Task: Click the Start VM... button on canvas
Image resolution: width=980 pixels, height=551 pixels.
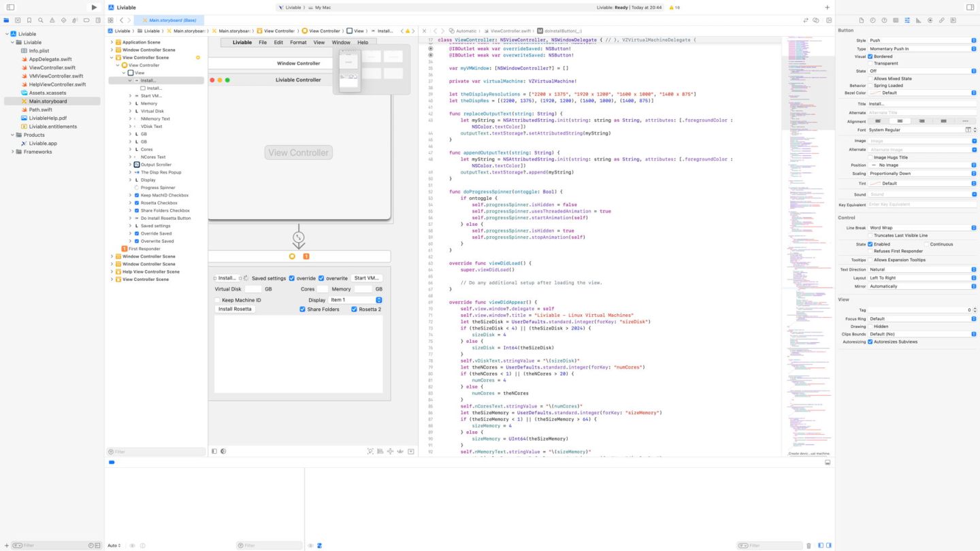Action: [x=367, y=278]
